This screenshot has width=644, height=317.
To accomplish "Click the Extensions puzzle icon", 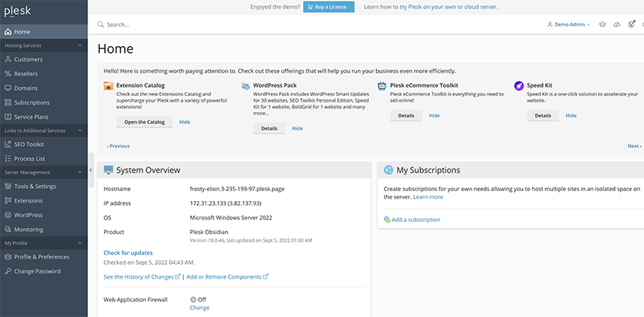I will tap(8, 200).
